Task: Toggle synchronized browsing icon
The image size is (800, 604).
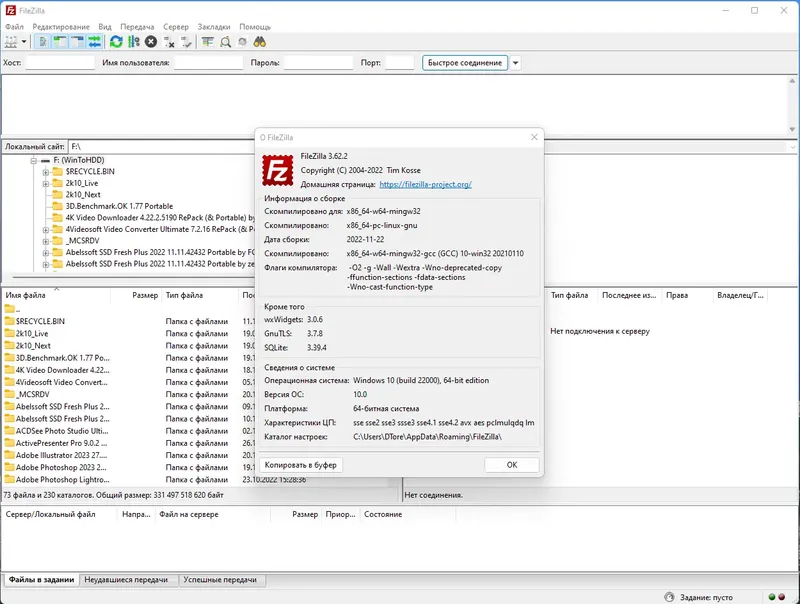Action: coord(242,42)
